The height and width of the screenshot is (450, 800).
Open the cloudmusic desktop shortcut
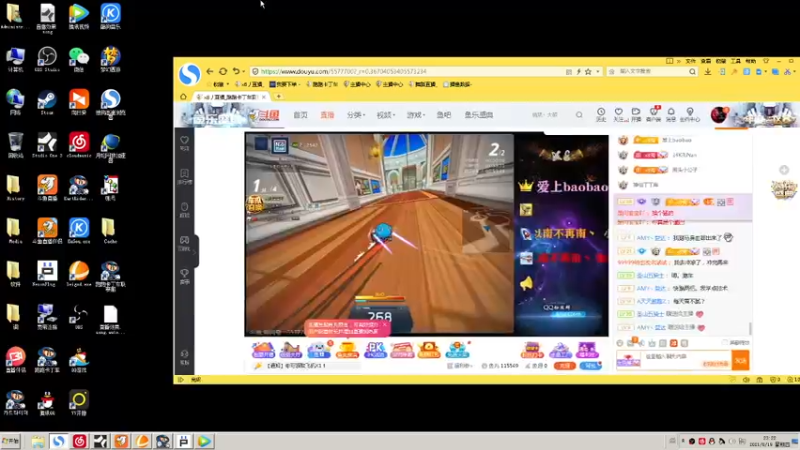point(79,145)
